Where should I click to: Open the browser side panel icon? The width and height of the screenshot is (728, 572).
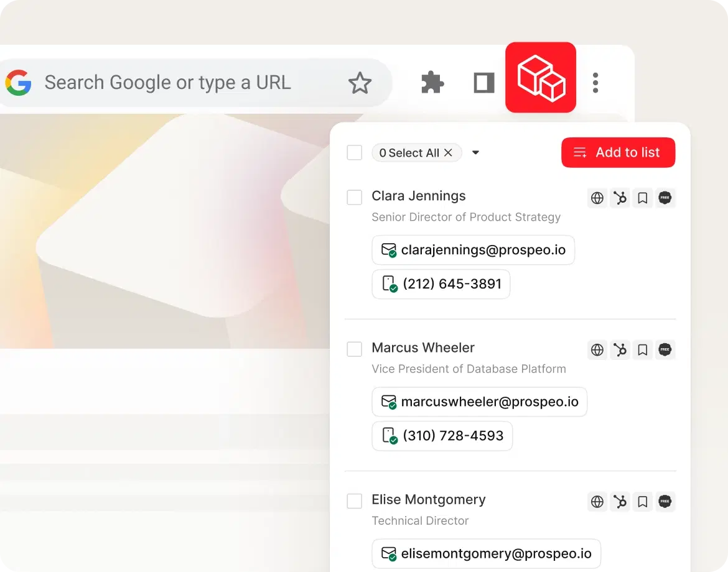483,83
